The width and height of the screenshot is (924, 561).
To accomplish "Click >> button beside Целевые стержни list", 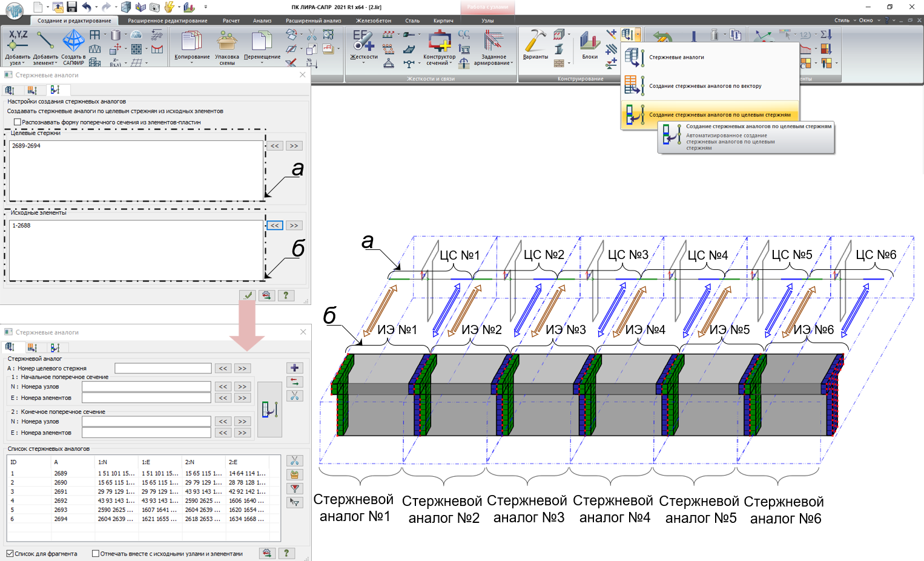I will point(294,146).
